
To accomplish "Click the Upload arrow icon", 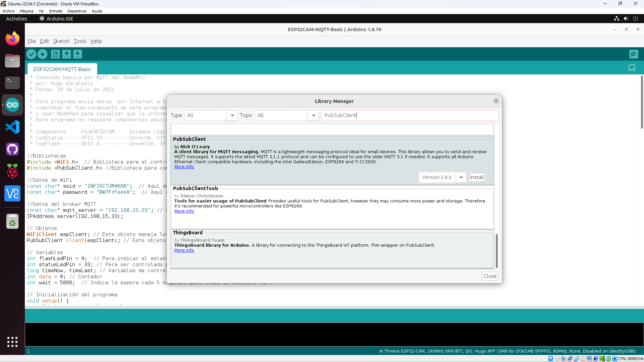I will (x=42, y=54).
